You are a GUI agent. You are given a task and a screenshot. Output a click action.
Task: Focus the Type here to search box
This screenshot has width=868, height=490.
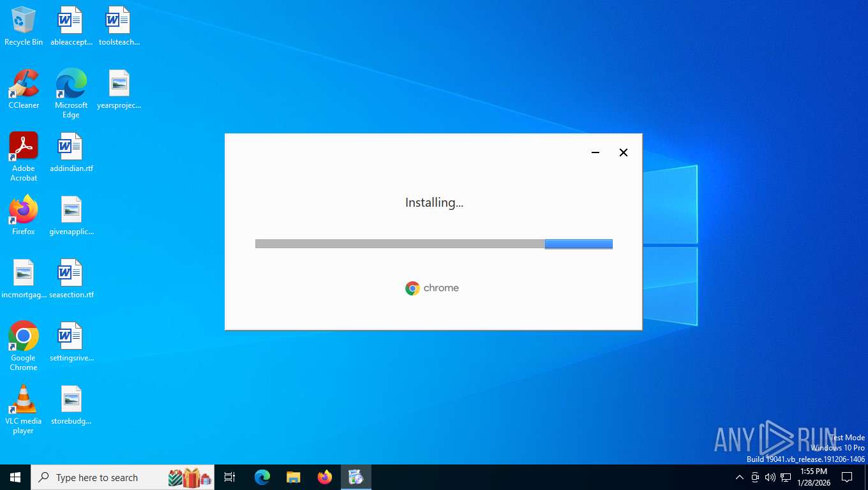pos(123,477)
